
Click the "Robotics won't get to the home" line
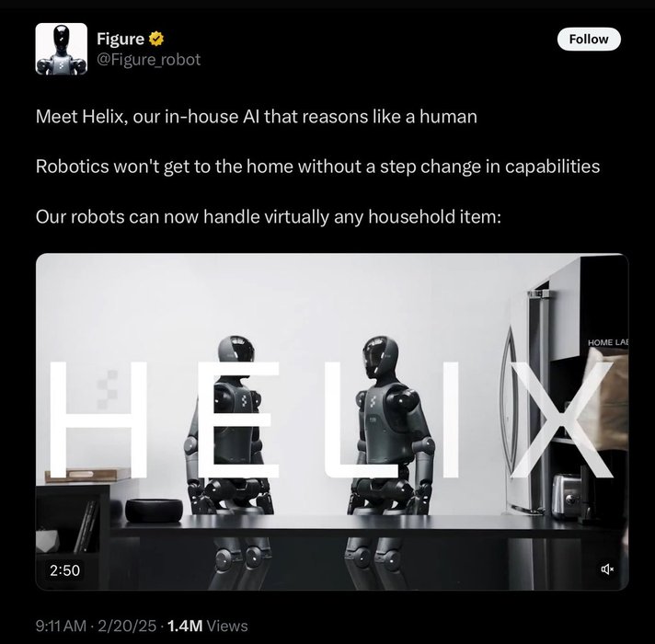click(317, 167)
